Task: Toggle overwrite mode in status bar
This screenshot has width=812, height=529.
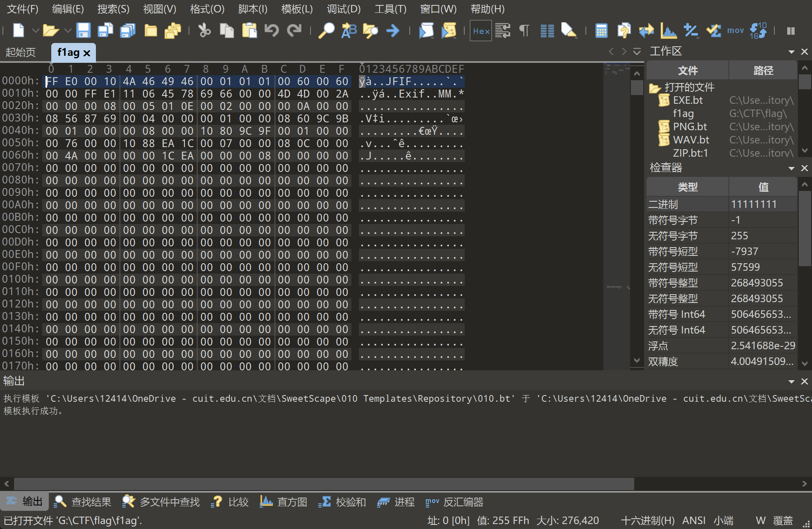Action: point(783,520)
